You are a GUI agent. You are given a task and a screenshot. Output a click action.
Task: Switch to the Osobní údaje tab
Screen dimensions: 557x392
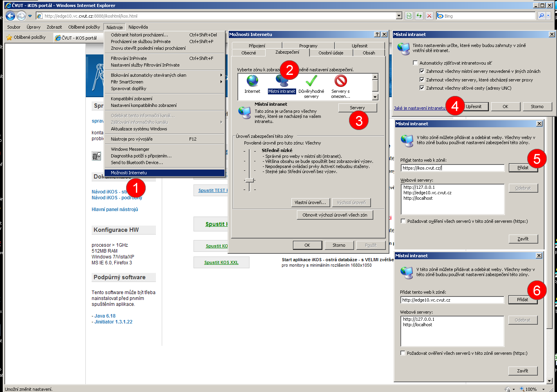pyautogui.click(x=331, y=53)
